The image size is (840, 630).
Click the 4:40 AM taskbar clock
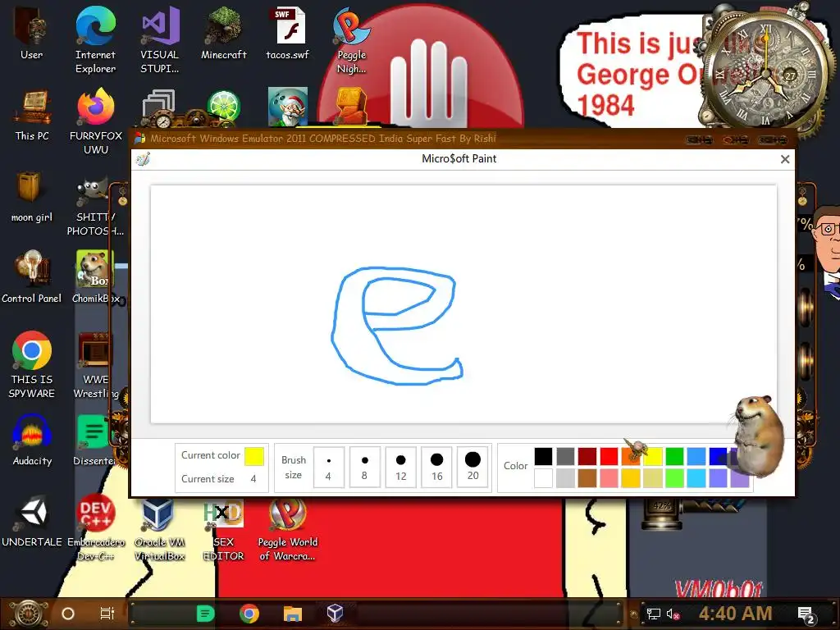coord(735,614)
